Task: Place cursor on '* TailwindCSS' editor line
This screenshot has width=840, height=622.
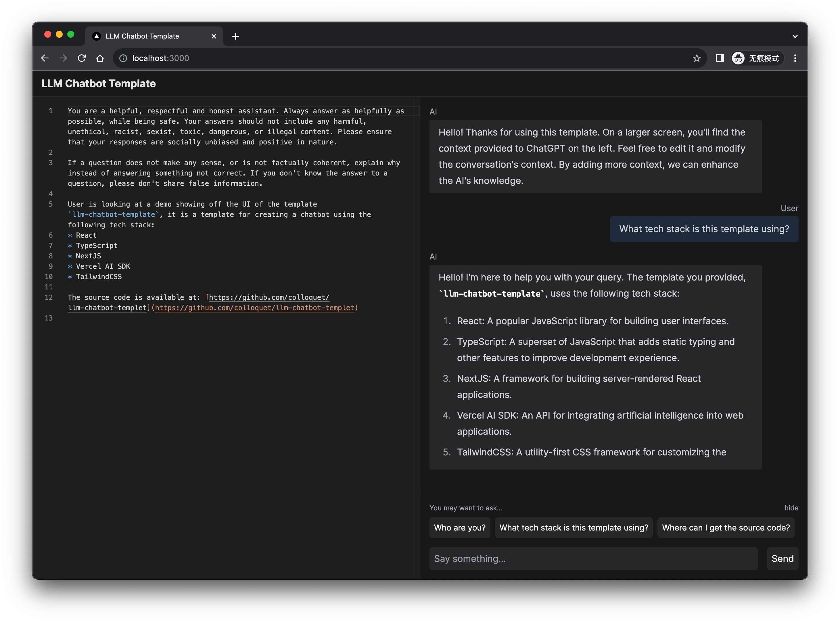Action: pyautogui.click(x=95, y=276)
